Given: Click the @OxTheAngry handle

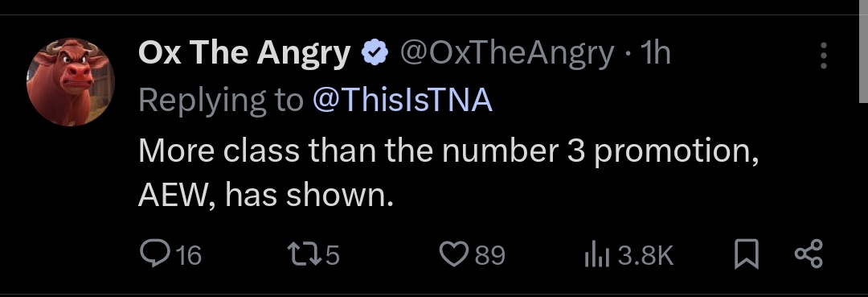Looking at the screenshot, I should pyautogui.click(x=506, y=54).
